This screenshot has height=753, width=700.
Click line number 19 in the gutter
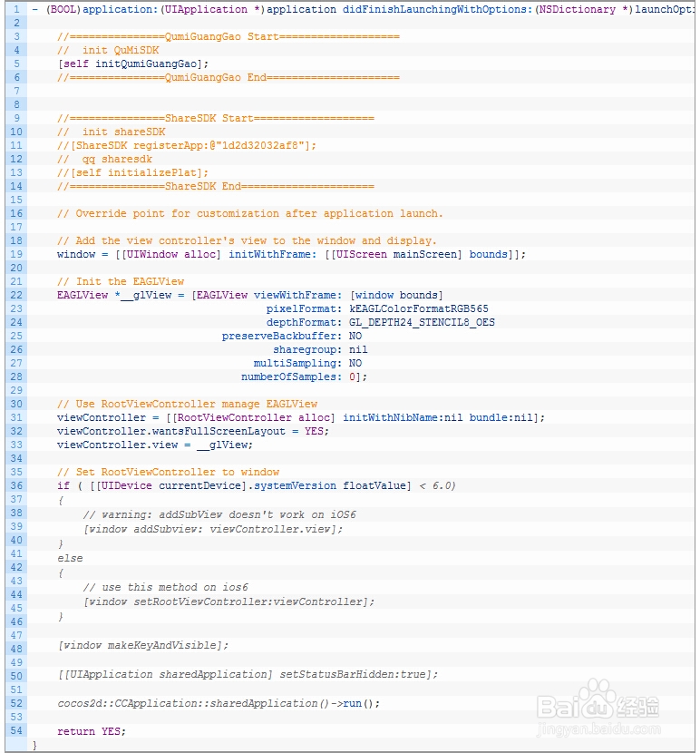click(16, 255)
